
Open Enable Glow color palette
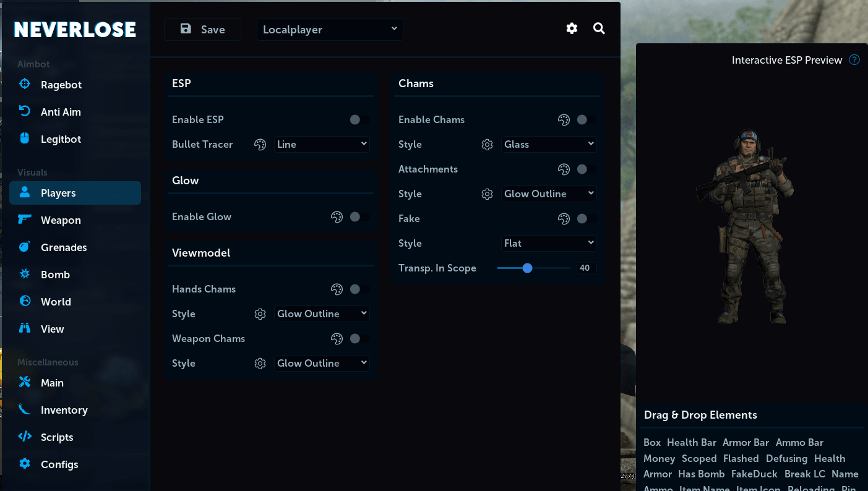pos(337,216)
